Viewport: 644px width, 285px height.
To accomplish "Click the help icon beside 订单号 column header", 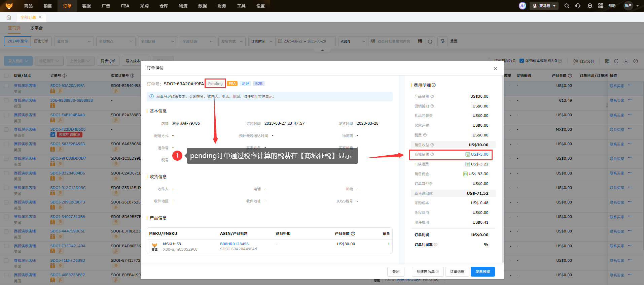I will click(x=65, y=75).
